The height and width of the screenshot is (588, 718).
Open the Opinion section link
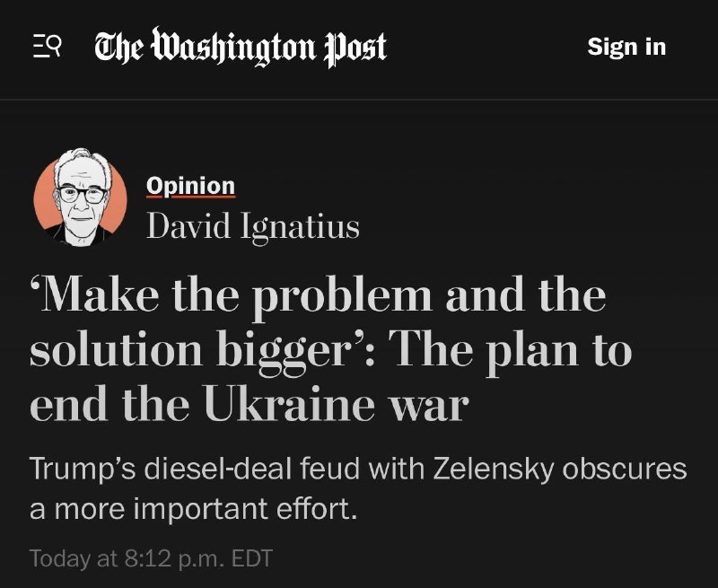point(190,186)
